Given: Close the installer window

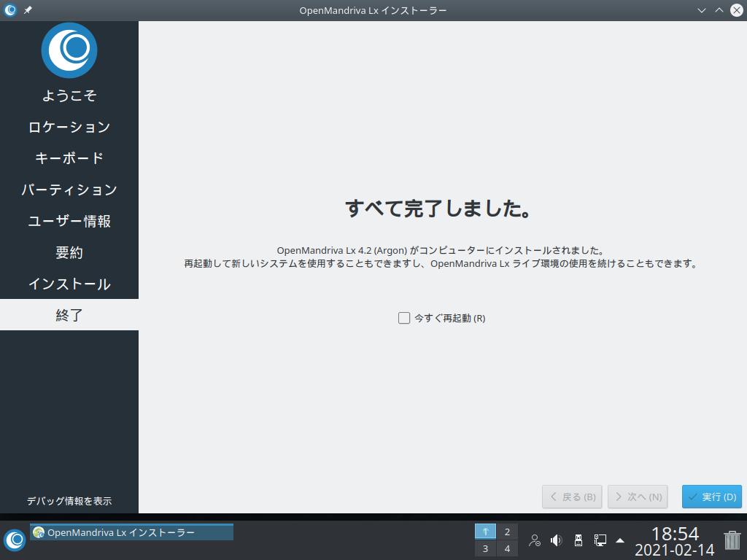Looking at the screenshot, I should tap(737, 10).
